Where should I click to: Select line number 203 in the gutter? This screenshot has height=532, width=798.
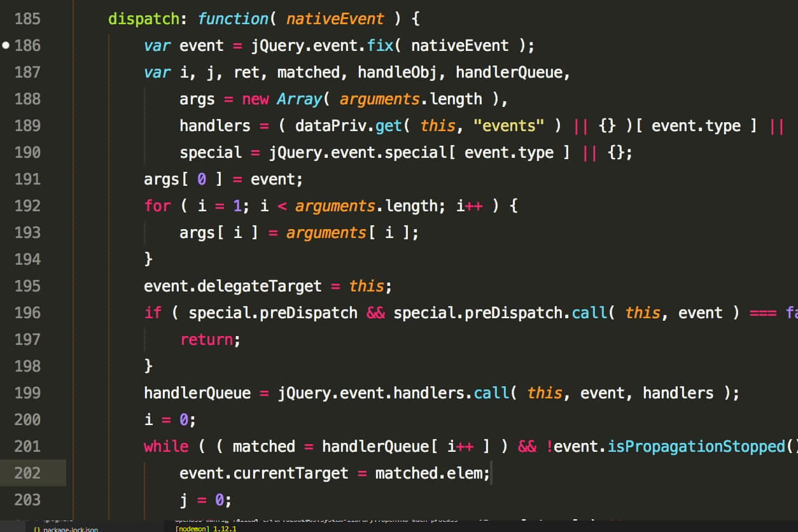click(27, 500)
